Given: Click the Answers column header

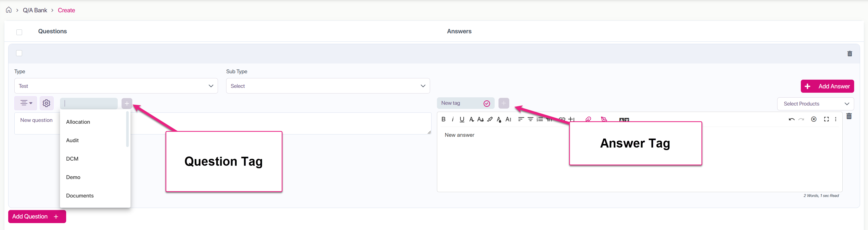Looking at the screenshot, I should [x=459, y=31].
